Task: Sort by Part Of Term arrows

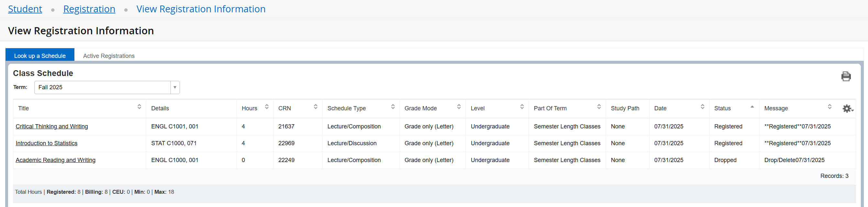Action: coord(599,107)
